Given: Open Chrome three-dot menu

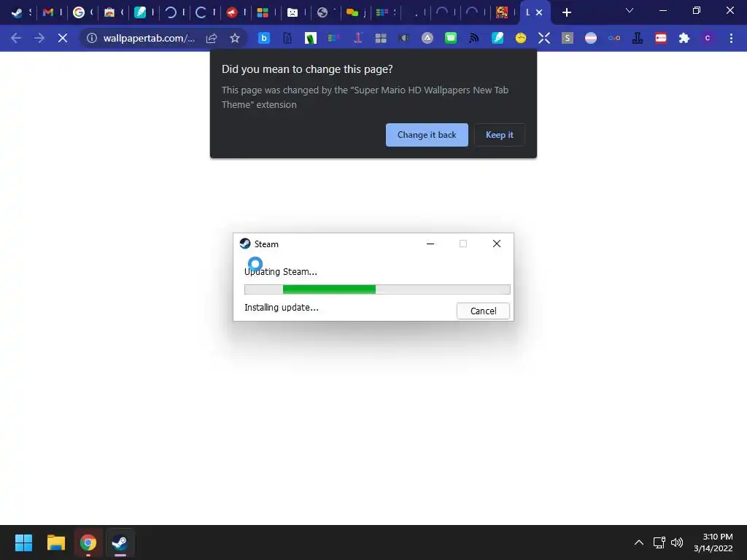Looking at the screenshot, I should [x=731, y=38].
